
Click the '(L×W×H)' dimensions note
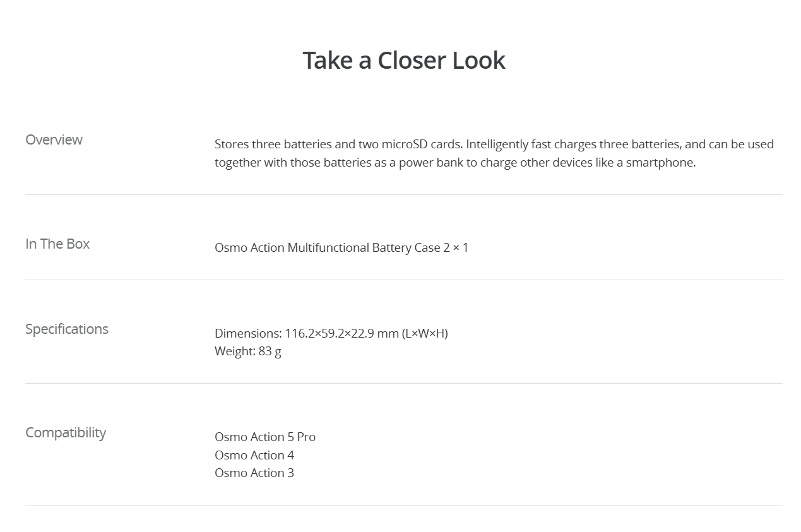(x=425, y=333)
